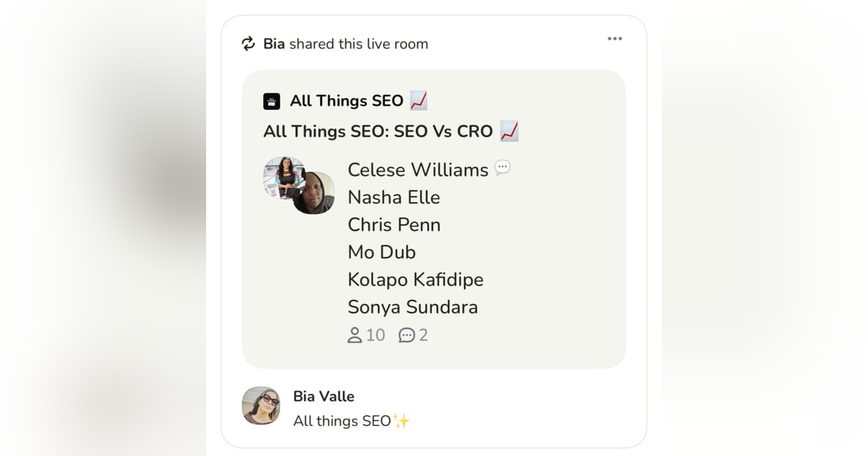
Task: Click Bia Valle's display name
Action: point(323,396)
